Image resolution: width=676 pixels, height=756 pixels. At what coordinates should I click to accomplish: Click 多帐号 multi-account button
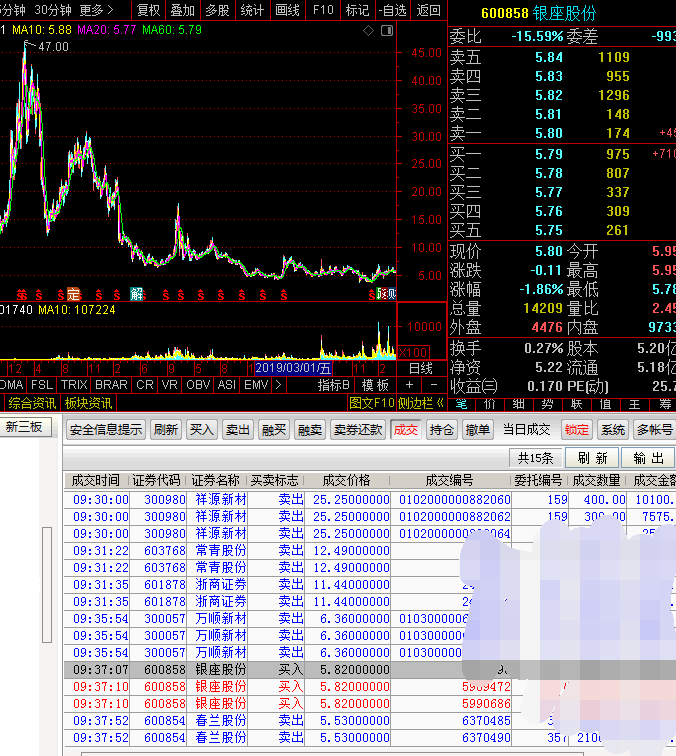click(x=654, y=430)
